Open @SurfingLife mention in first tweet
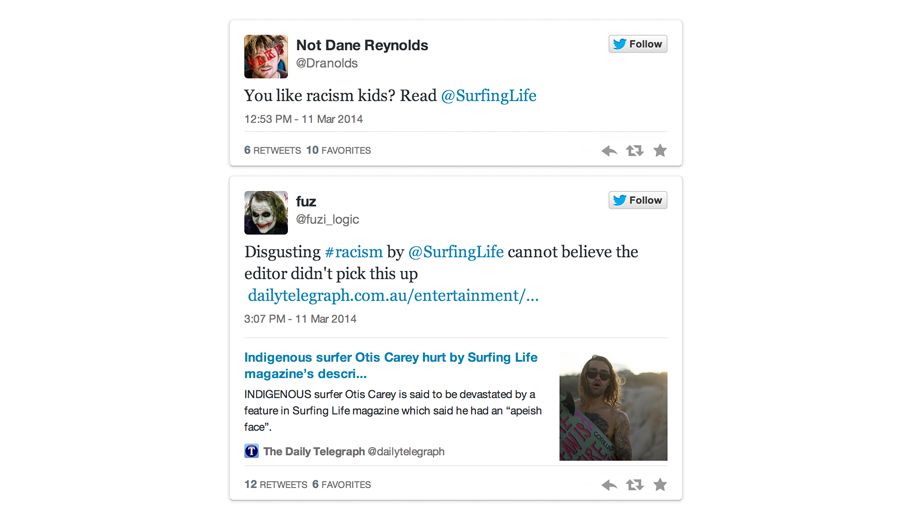 (x=488, y=96)
